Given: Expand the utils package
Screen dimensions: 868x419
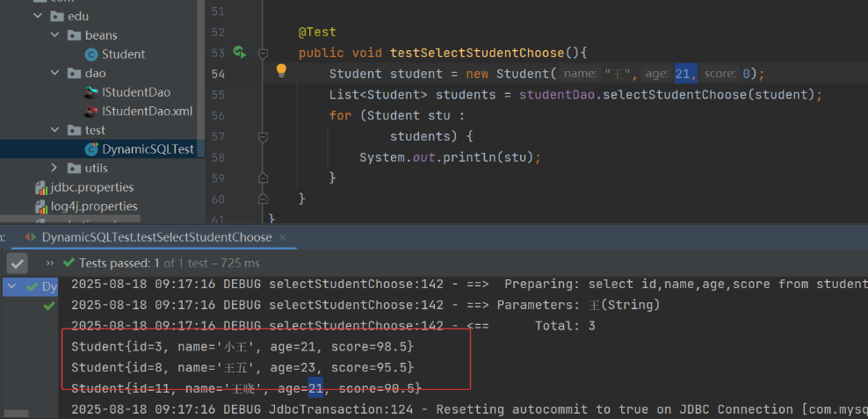Looking at the screenshot, I should (54, 167).
